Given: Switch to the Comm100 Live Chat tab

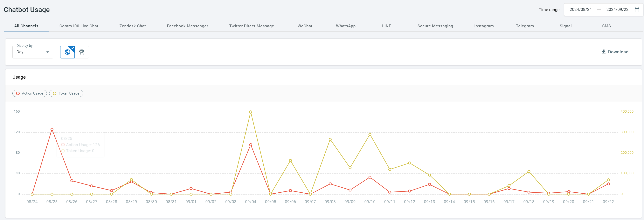Looking at the screenshot, I should [79, 26].
